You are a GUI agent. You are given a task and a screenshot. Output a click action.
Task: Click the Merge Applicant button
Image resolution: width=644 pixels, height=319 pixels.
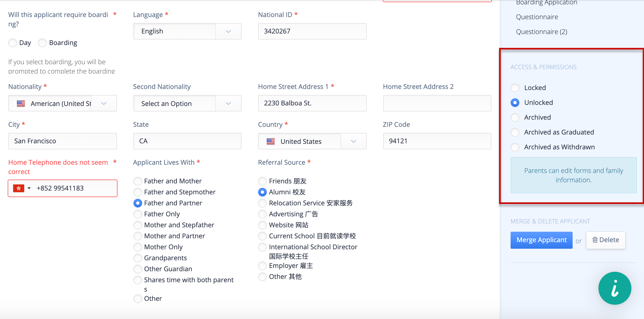(x=541, y=240)
